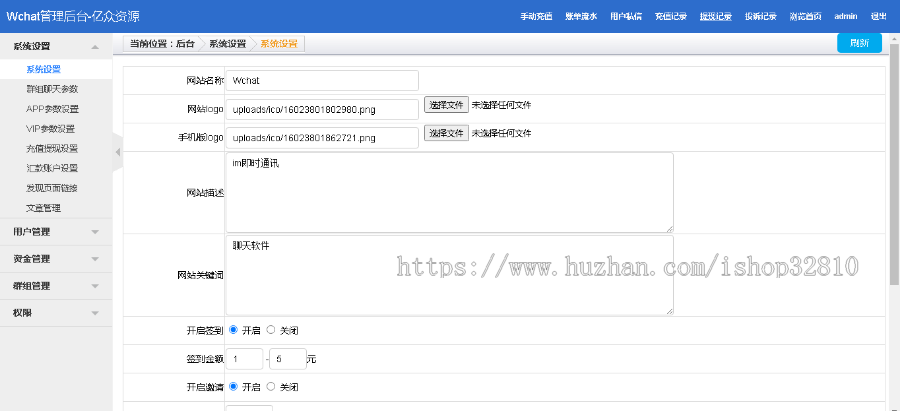
Task: Open 提现记录 in the top navigation
Action: click(x=716, y=16)
